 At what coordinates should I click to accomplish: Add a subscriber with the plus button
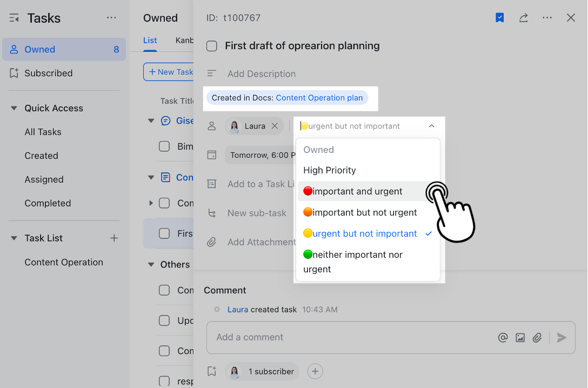[x=315, y=371]
